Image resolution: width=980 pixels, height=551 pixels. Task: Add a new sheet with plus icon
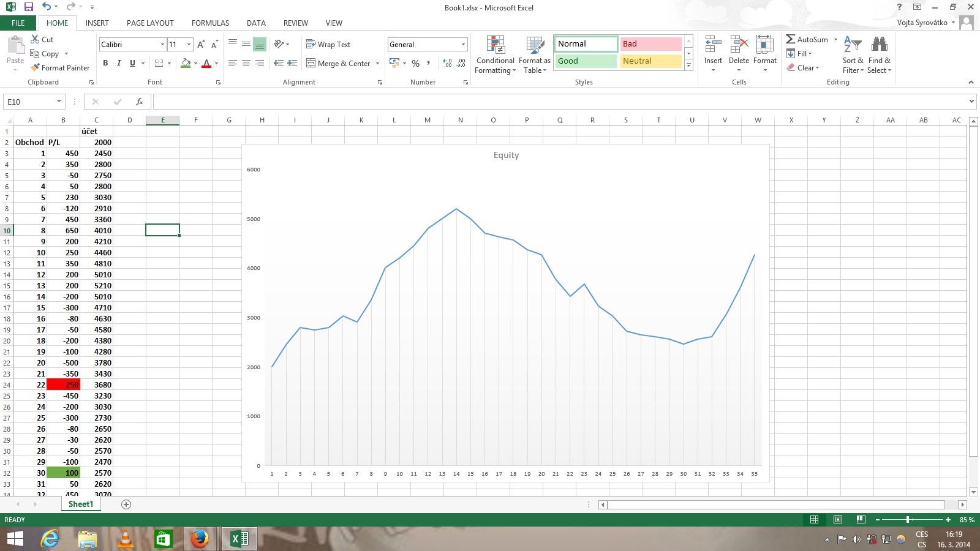point(126,504)
